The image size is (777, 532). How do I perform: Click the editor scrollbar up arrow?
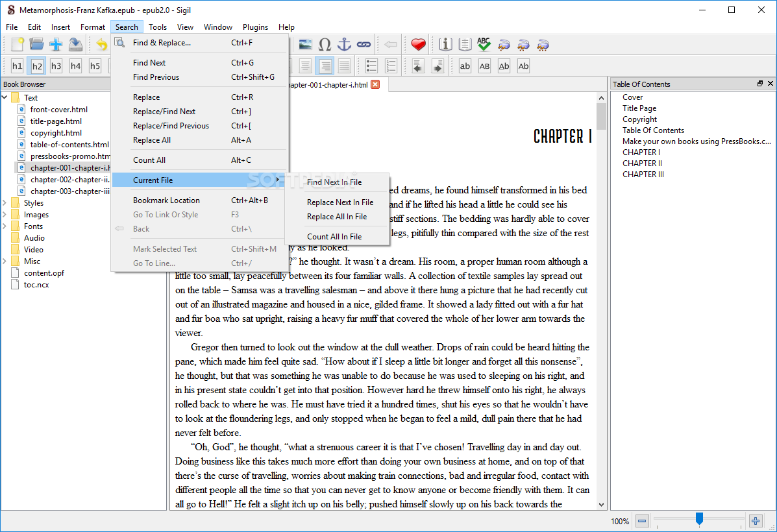coord(601,98)
